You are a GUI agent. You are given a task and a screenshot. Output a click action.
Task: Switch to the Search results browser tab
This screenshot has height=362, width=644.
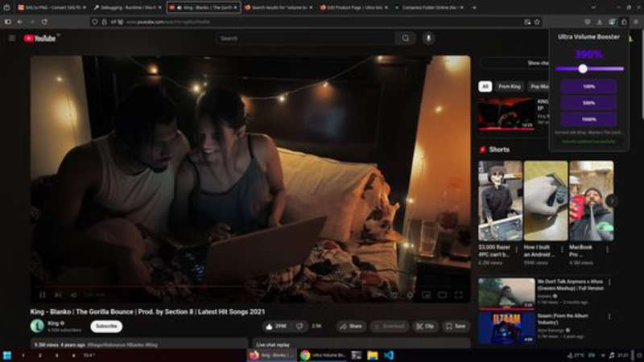[278, 7]
